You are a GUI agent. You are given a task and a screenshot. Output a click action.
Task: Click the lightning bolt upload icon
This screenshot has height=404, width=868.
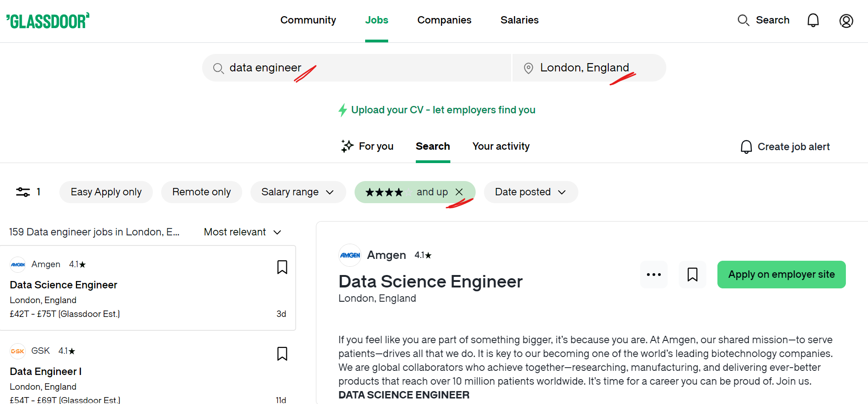343,110
